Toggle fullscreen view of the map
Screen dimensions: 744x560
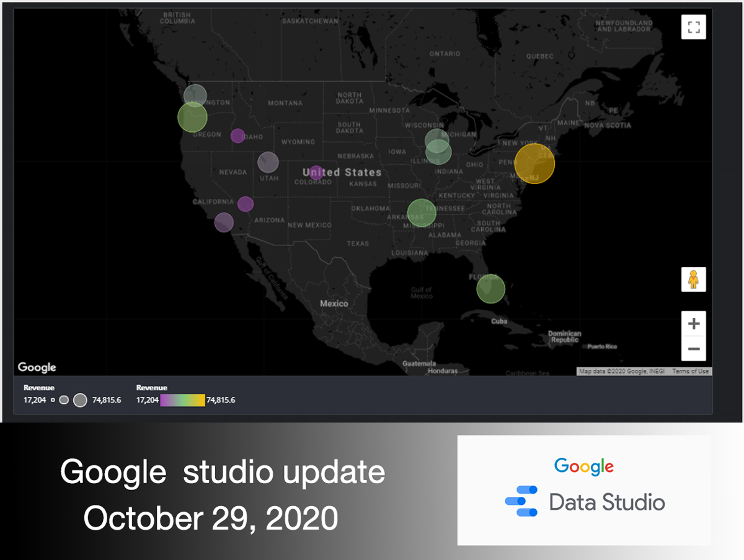(x=693, y=27)
